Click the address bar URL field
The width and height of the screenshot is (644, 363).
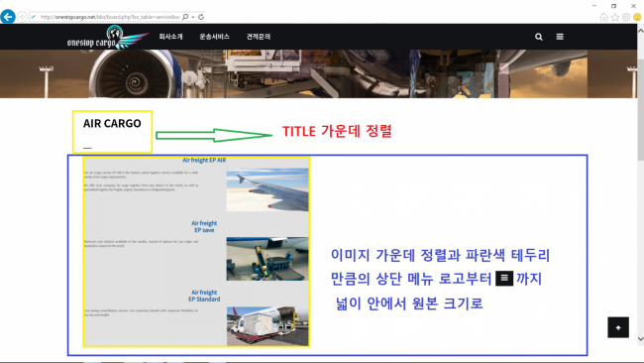click(x=110, y=17)
